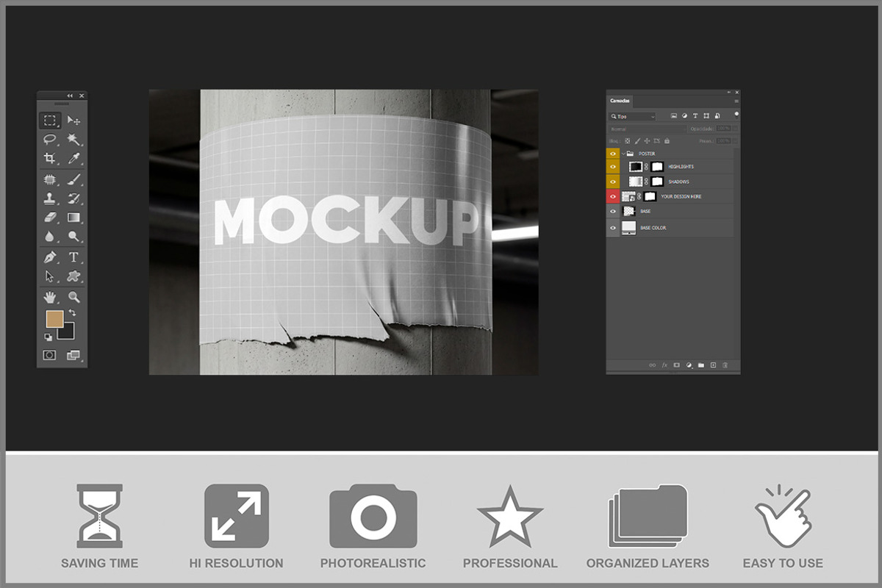Filter layers by type layers
Screen dimensions: 882x588
695,116
